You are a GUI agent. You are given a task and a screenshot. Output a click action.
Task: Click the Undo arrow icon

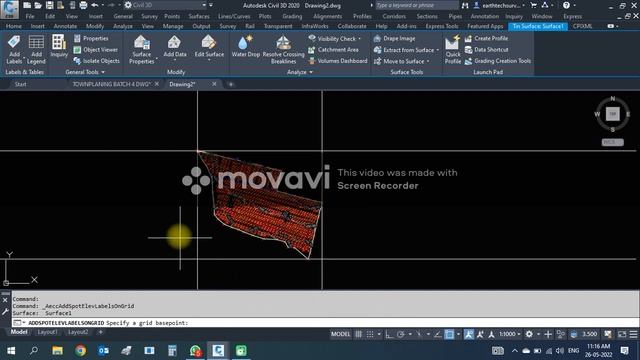[95, 5]
